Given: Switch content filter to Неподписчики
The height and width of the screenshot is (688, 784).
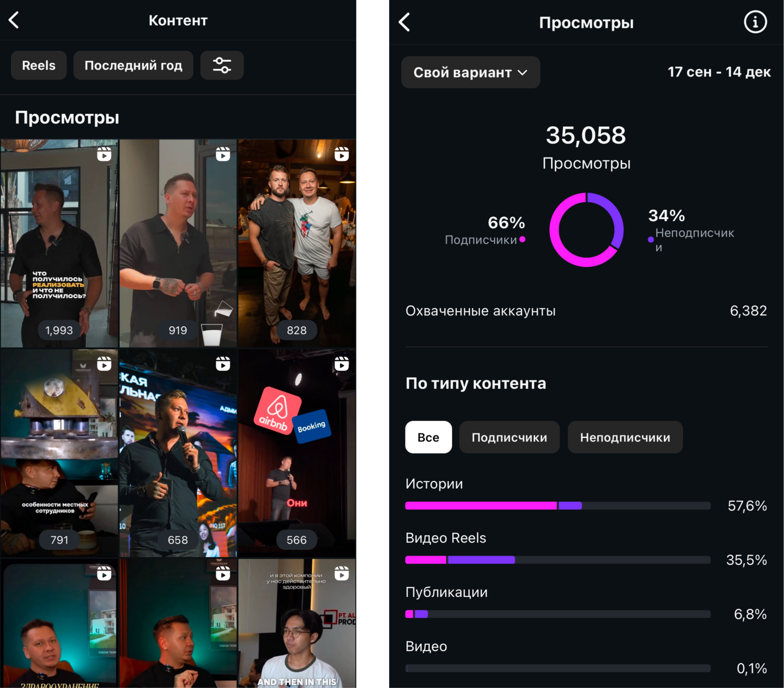Looking at the screenshot, I should coord(625,437).
